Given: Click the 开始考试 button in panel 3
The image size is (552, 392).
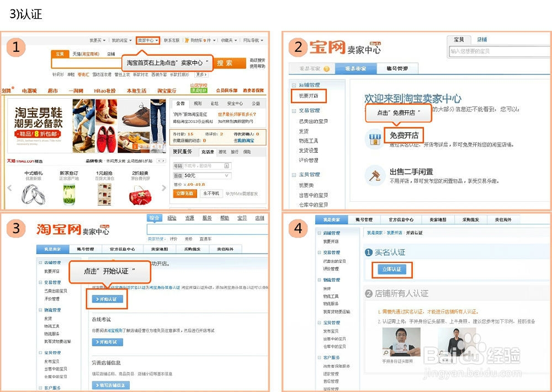Looking at the screenshot, I should tap(108, 342).
